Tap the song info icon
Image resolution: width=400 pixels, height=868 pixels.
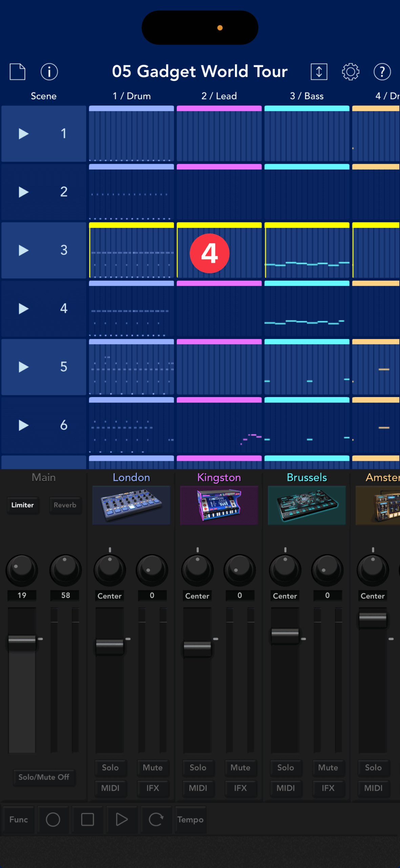pos(49,72)
